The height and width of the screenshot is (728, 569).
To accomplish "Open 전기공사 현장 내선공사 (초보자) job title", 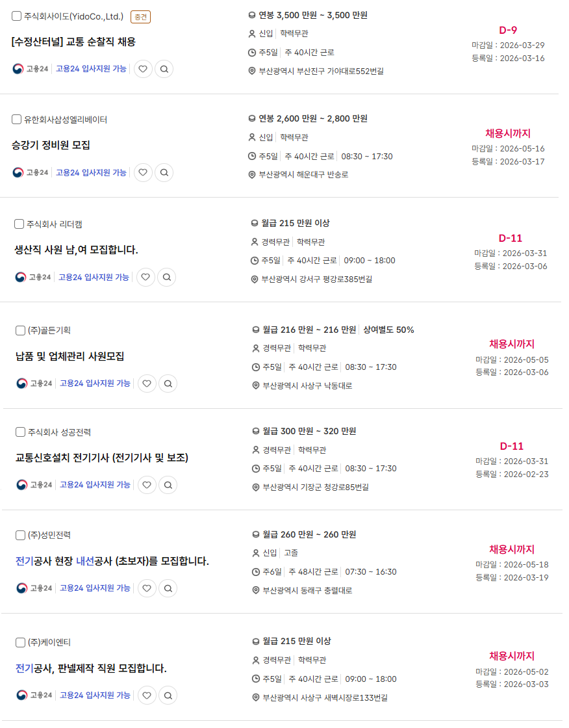I will point(112,561).
